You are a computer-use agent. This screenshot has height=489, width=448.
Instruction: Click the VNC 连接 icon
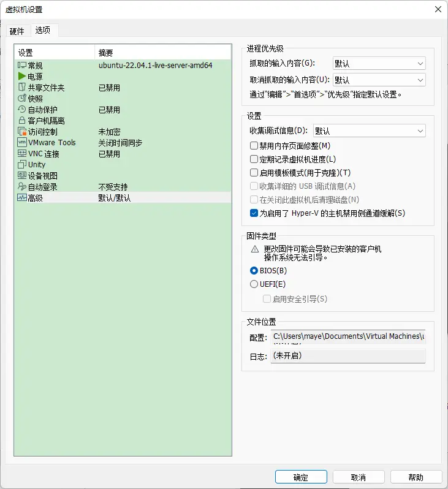(x=21, y=153)
